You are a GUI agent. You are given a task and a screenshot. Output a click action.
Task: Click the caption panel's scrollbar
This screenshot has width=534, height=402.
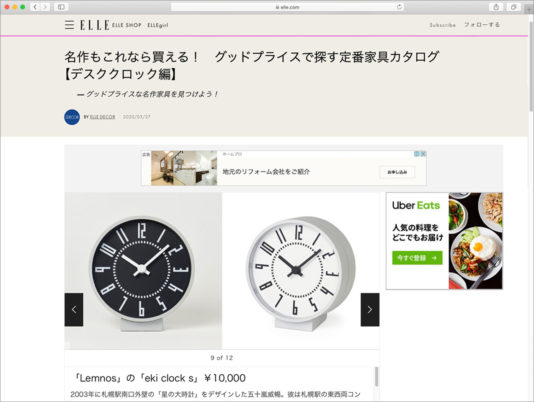point(376,377)
